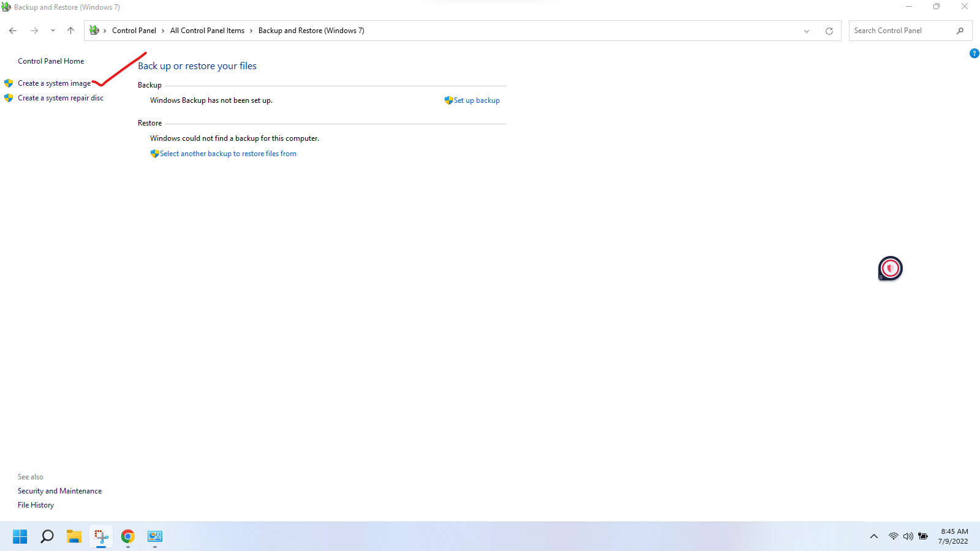This screenshot has height=551, width=980.
Task: Select Control Panel breadcrumb in address bar
Action: [x=134, y=31]
